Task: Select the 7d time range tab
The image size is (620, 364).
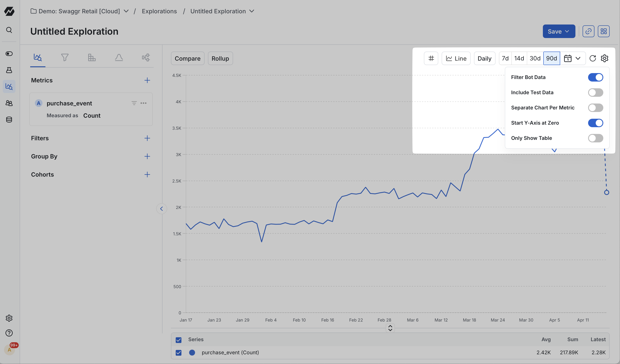Action: [505, 58]
